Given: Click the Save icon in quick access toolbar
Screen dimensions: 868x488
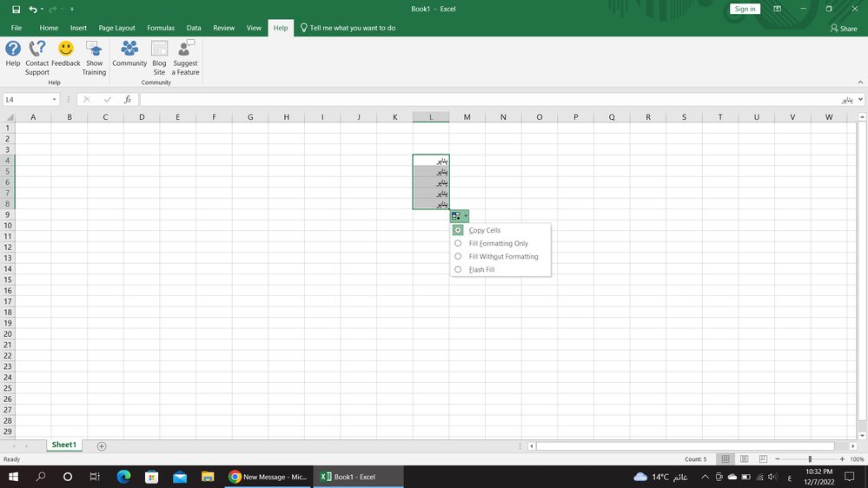Looking at the screenshot, I should (x=16, y=9).
